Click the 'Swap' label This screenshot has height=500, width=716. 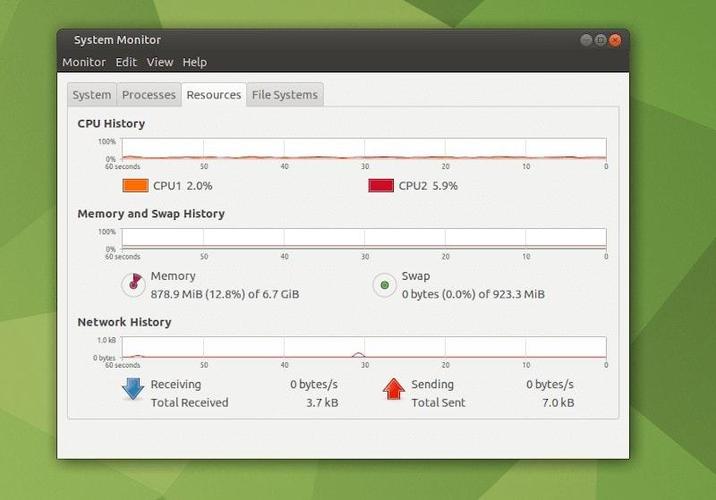point(416,276)
